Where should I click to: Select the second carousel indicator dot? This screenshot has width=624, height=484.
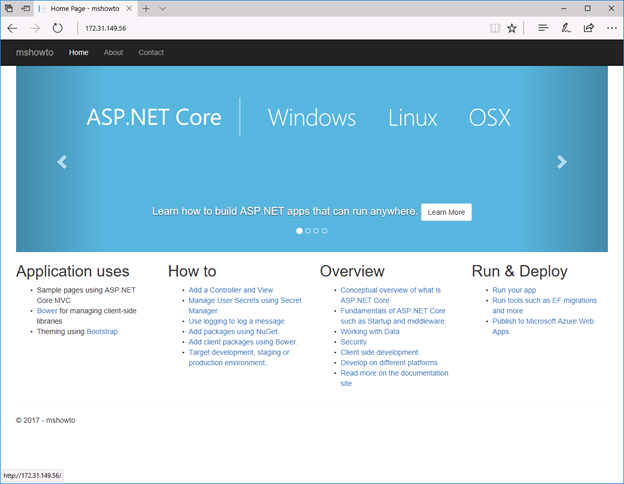click(308, 231)
